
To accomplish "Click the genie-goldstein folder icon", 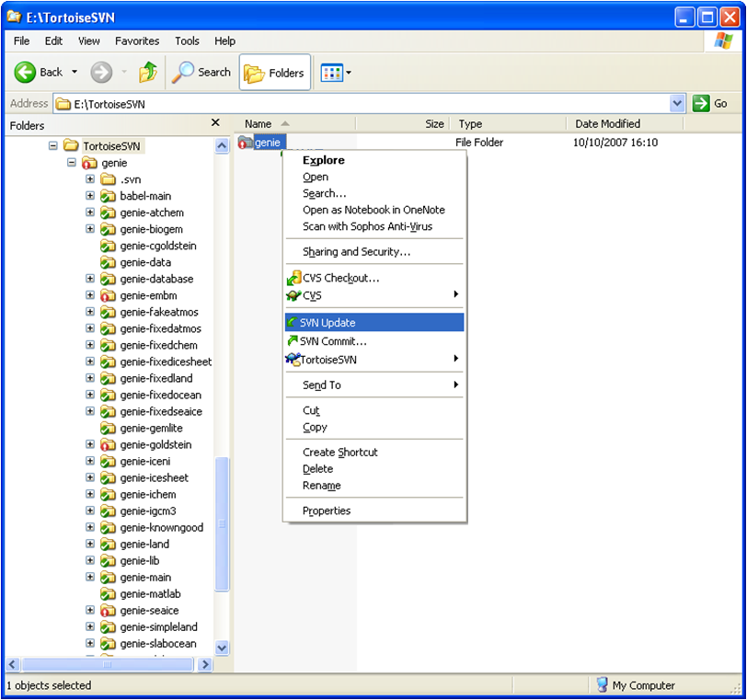I will click(108, 444).
